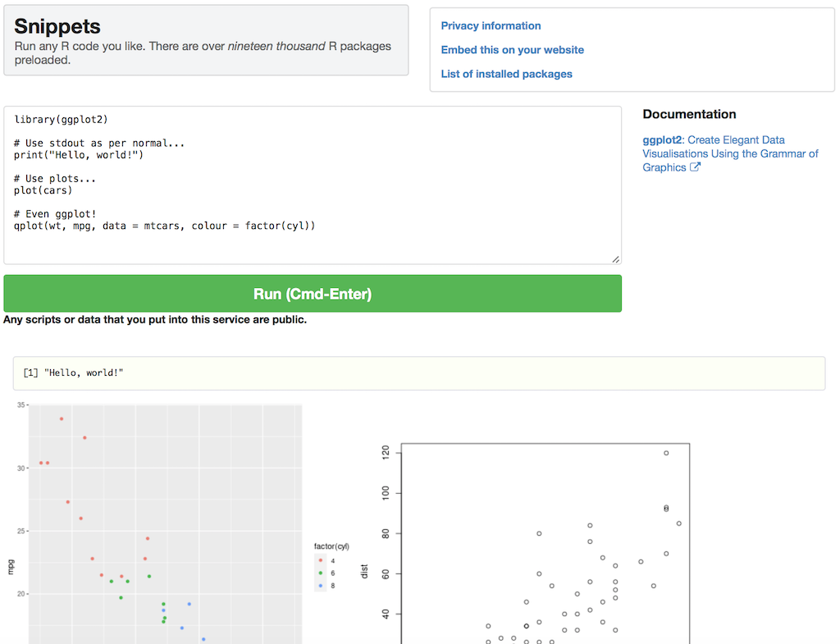
Task: Click the red legend dot for 4
Action: coord(321,560)
